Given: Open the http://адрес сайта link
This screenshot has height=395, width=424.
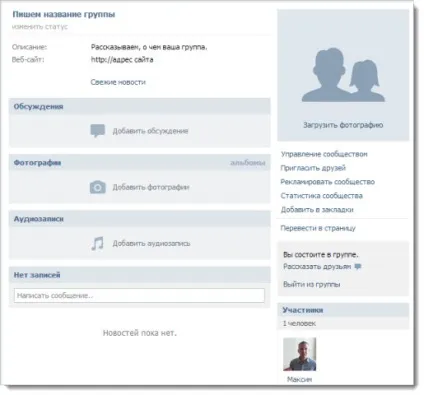Looking at the screenshot, I should [x=122, y=60].
